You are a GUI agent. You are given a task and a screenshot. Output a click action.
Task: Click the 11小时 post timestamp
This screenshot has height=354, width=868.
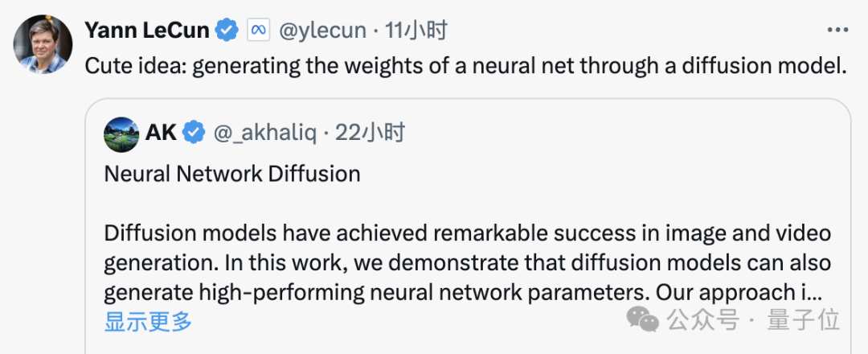tap(416, 31)
